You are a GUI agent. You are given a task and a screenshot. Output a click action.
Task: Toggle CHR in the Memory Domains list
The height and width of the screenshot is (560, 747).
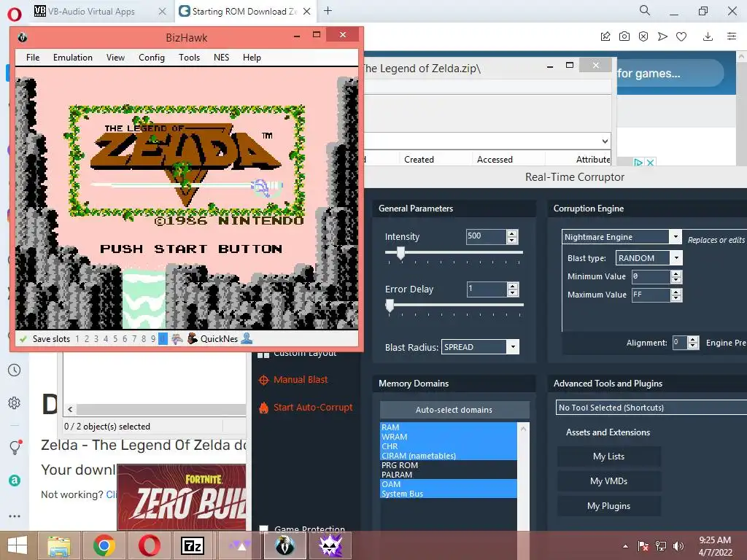(x=449, y=446)
